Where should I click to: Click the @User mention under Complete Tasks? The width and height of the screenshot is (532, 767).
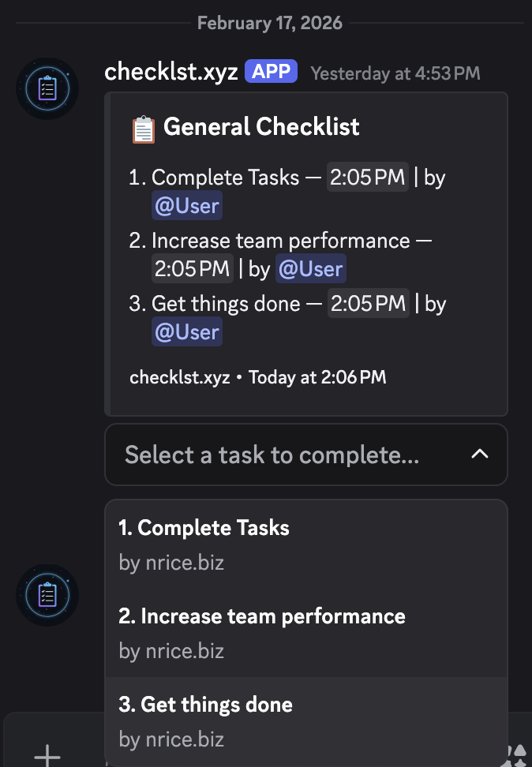click(187, 206)
